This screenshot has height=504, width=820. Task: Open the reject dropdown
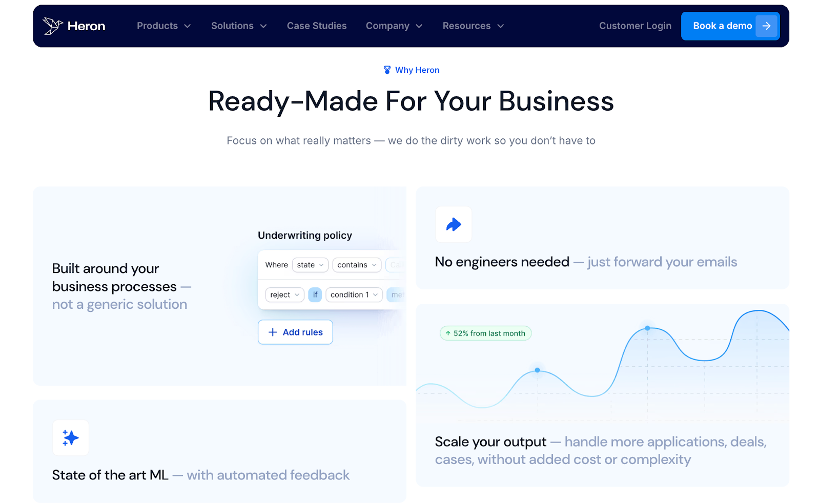pyautogui.click(x=284, y=295)
